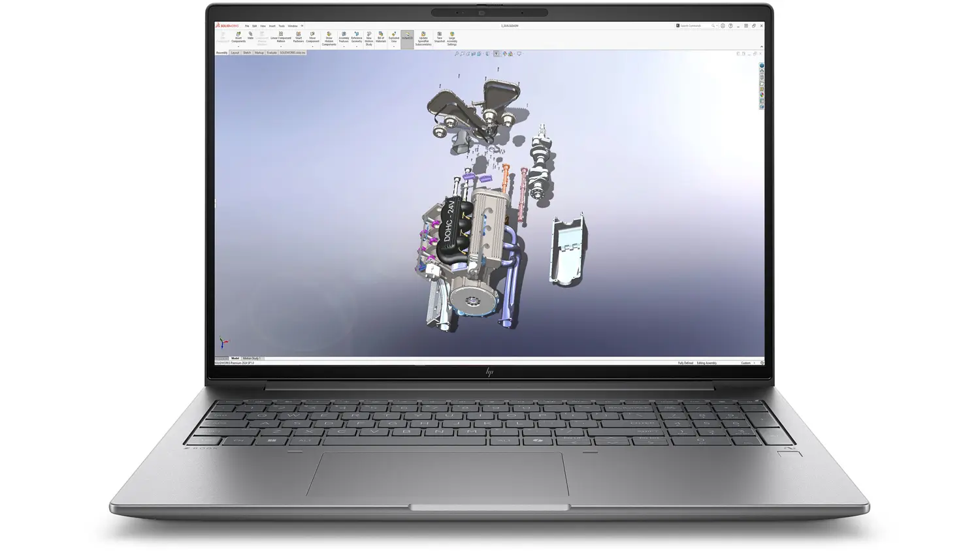The width and height of the screenshot is (980, 551).
Task: Switch to the Markup tab
Action: pyautogui.click(x=259, y=52)
